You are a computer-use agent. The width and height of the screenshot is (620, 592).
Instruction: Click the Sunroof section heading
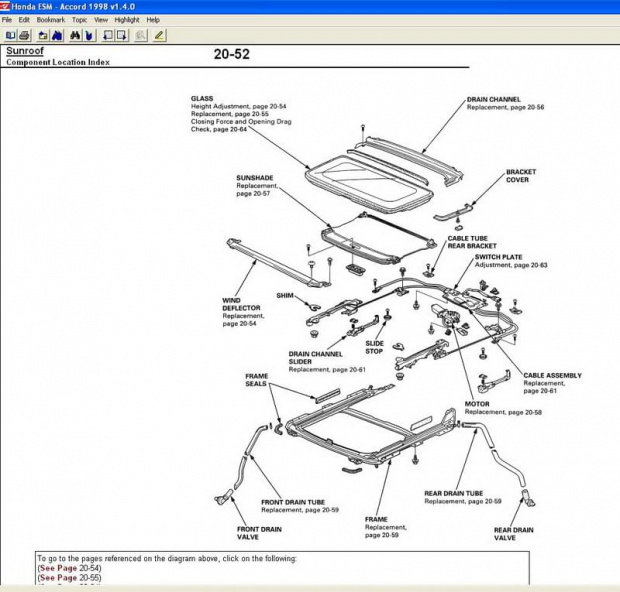coord(25,51)
